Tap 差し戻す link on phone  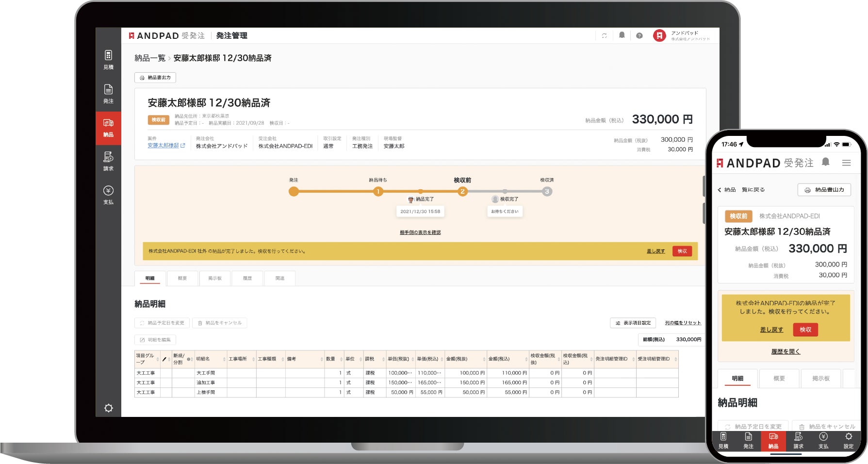click(771, 330)
